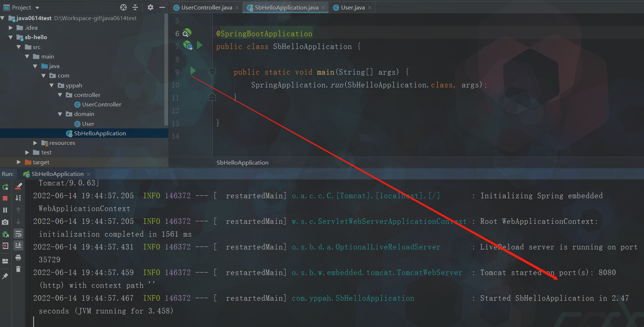Toggle soft-wrap in the Run console
Viewport: 644px width, 327px height.
(x=18, y=234)
